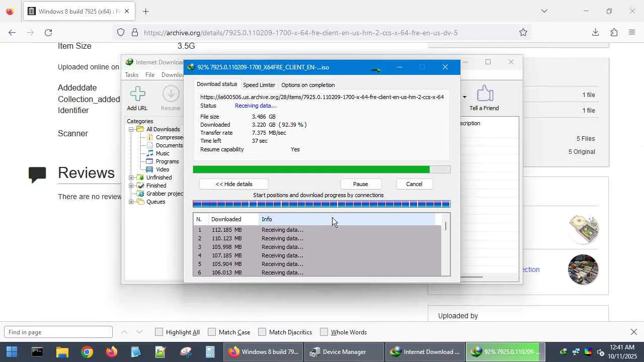Screen dimensions: 644x362
Task: Click the Downloaded column header
Action: (x=233, y=219)
